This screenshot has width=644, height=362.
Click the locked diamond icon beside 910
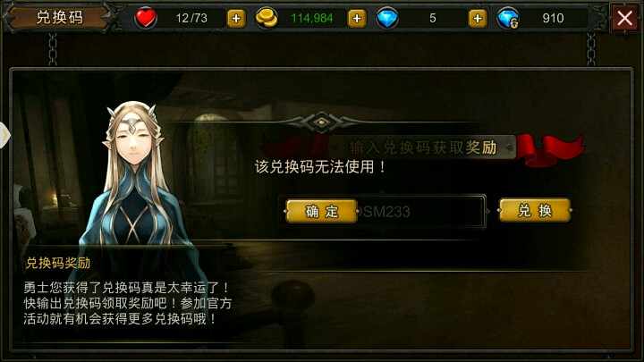(508, 18)
